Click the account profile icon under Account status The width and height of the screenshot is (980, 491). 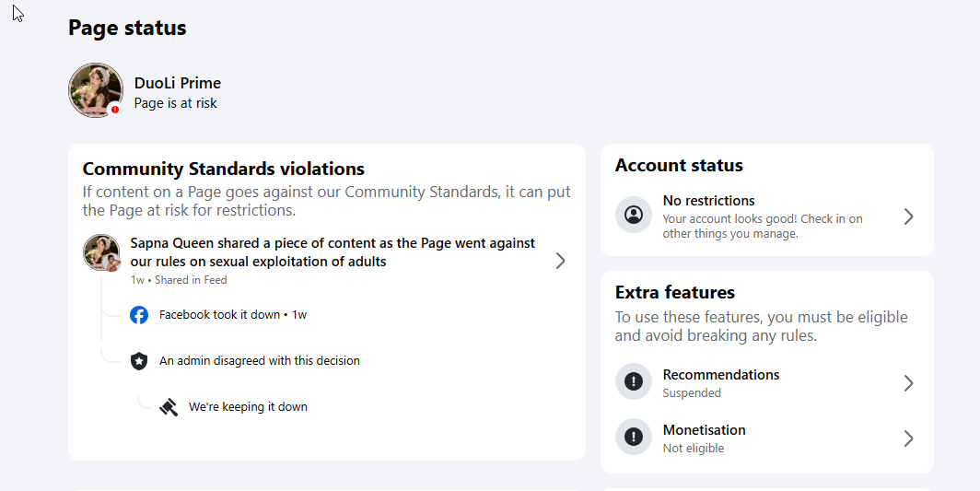click(x=634, y=216)
